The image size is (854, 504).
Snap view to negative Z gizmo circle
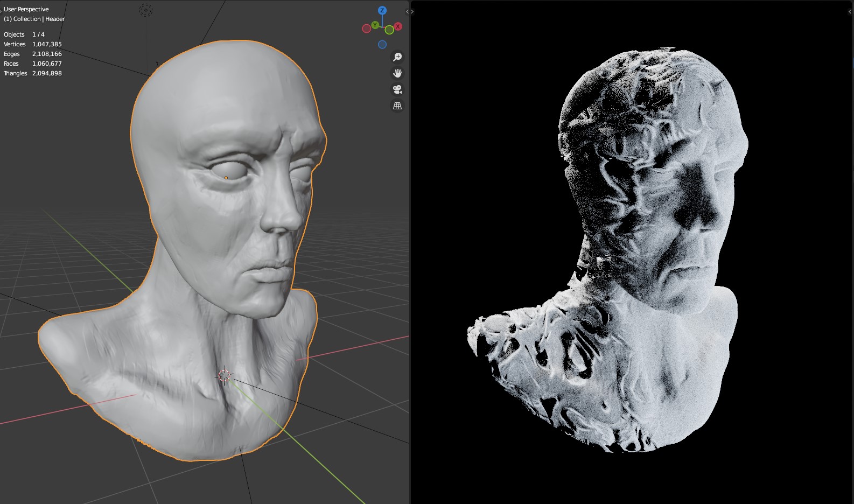(x=382, y=45)
